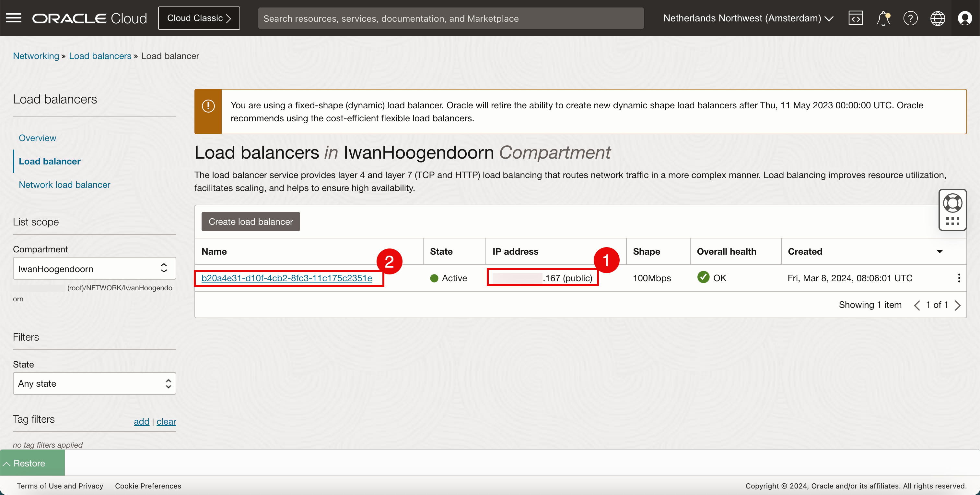The image size is (980, 495).
Task: Open Cloud Shell developer tools icon
Action: tap(855, 18)
